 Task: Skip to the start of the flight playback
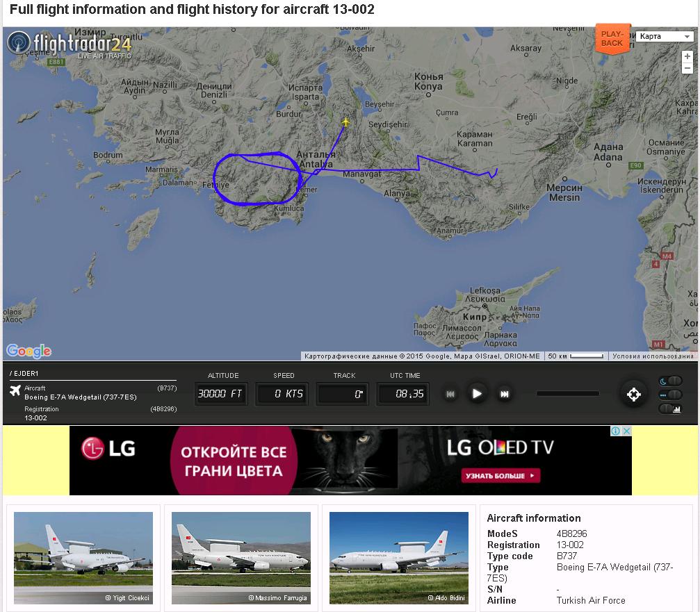click(450, 394)
